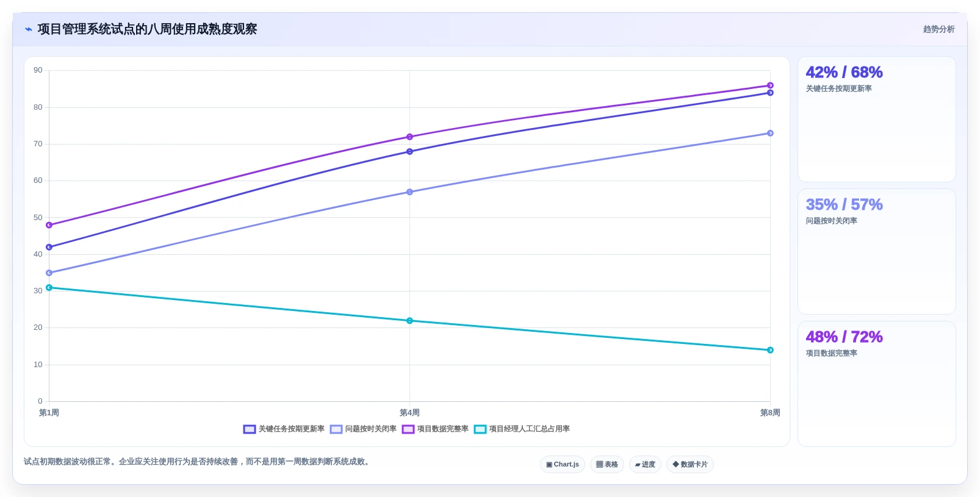Viewport: 980px width, 497px height.
Task: Click the 第8周 point at 84
Action: tap(770, 93)
